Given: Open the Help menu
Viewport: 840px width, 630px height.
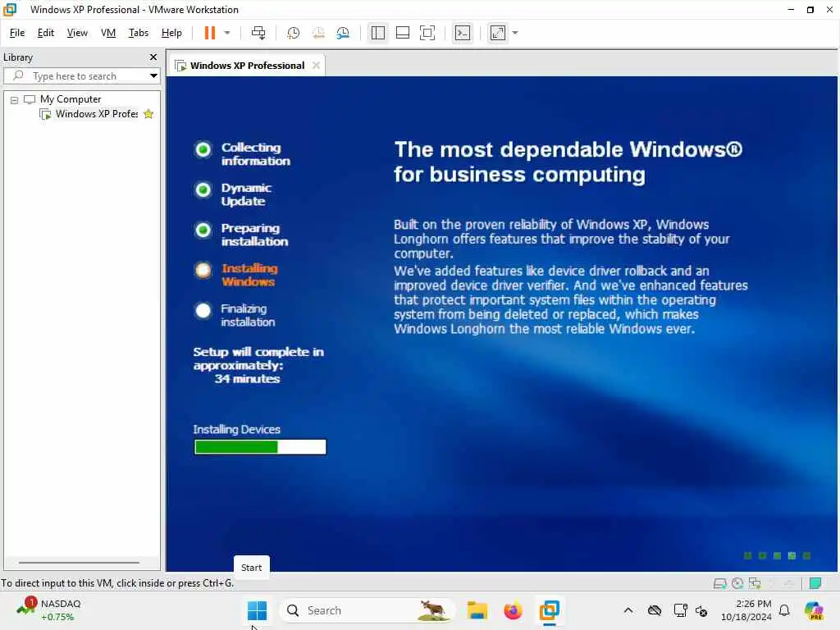Looking at the screenshot, I should [171, 33].
